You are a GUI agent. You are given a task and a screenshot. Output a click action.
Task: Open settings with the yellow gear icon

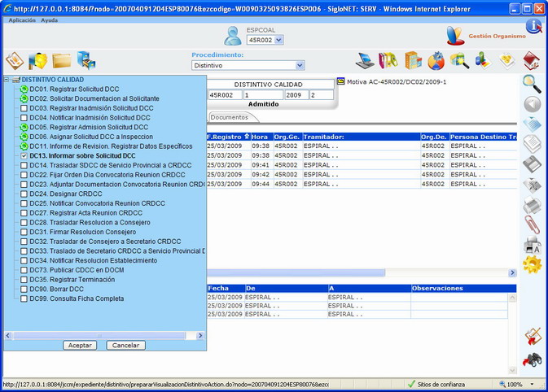click(x=532, y=264)
